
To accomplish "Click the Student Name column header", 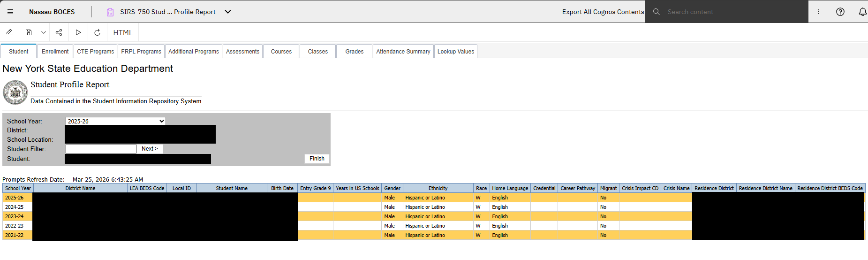I will pyautogui.click(x=232, y=188).
